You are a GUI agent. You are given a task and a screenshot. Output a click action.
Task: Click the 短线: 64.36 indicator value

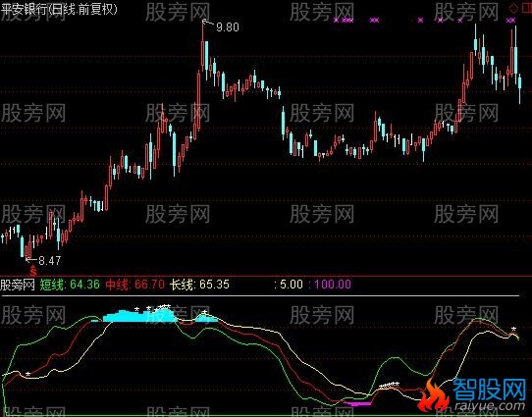(70, 285)
